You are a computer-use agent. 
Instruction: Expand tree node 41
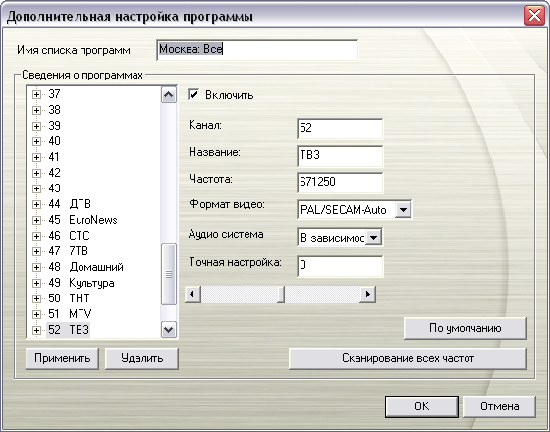(36, 157)
